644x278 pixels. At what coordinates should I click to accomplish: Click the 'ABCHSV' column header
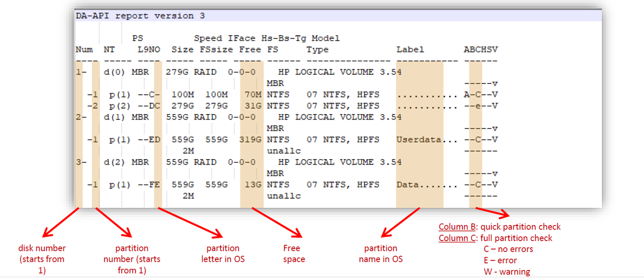480,50
